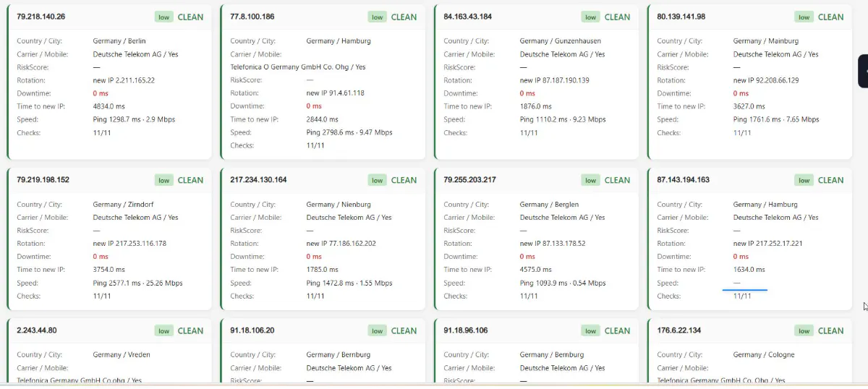Select the 79.219.198.152 IP header

[x=43, y=180]
